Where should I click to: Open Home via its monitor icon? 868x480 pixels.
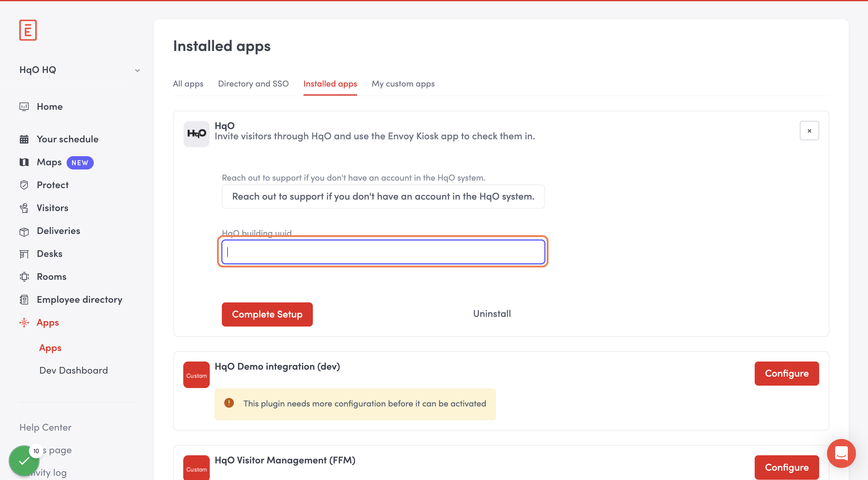click(x=24, y=106)
